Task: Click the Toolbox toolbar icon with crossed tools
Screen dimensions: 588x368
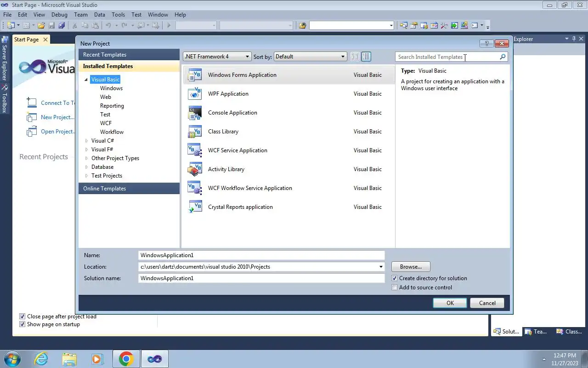Action: coord(444,26)
